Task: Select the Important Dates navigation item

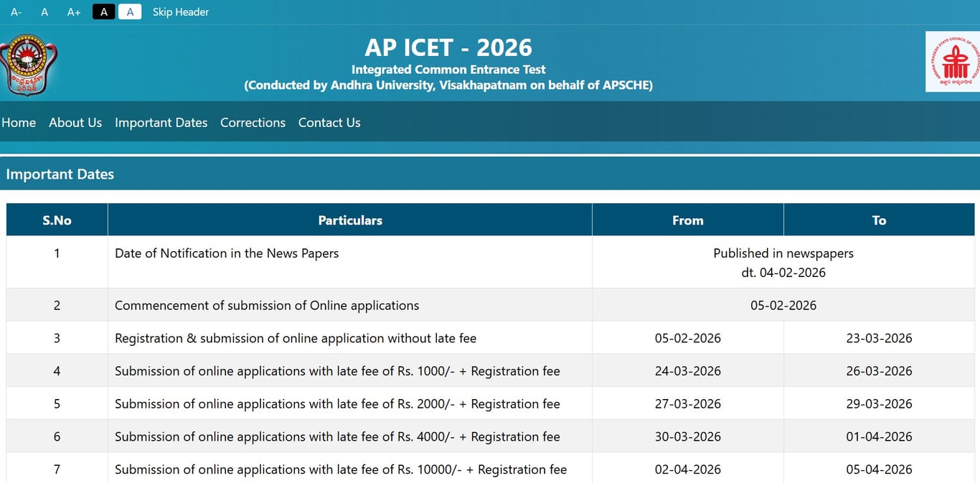Action: coord(161,123)
